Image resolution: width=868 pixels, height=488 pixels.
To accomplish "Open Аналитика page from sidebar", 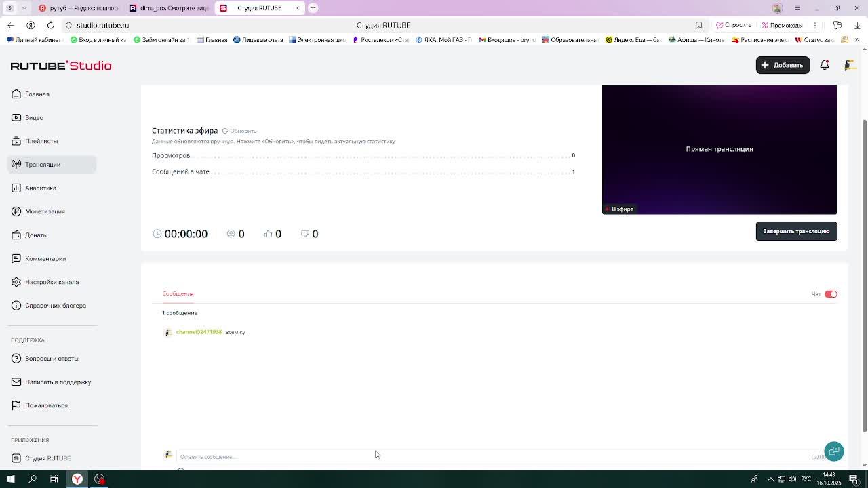I will pyautogui.click(x=52, y=188).
